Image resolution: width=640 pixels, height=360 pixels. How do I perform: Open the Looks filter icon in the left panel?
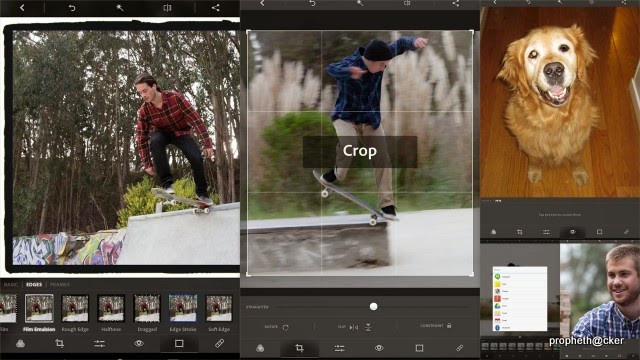pos(20,344)
